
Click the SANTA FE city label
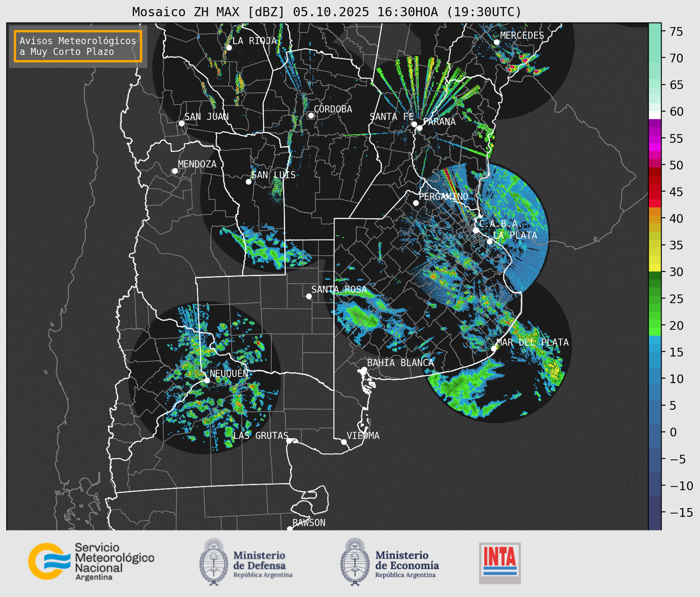392,117
